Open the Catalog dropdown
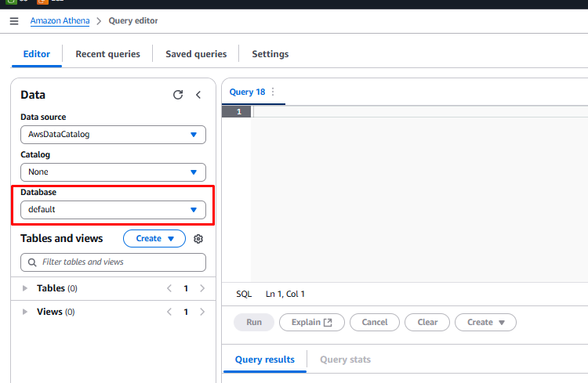This screenshot has height=383, width=588. click(113, 172)
